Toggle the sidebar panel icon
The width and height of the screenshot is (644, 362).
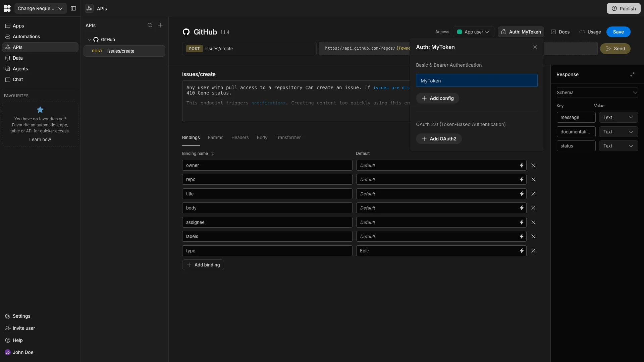click(x=73, y=8)
